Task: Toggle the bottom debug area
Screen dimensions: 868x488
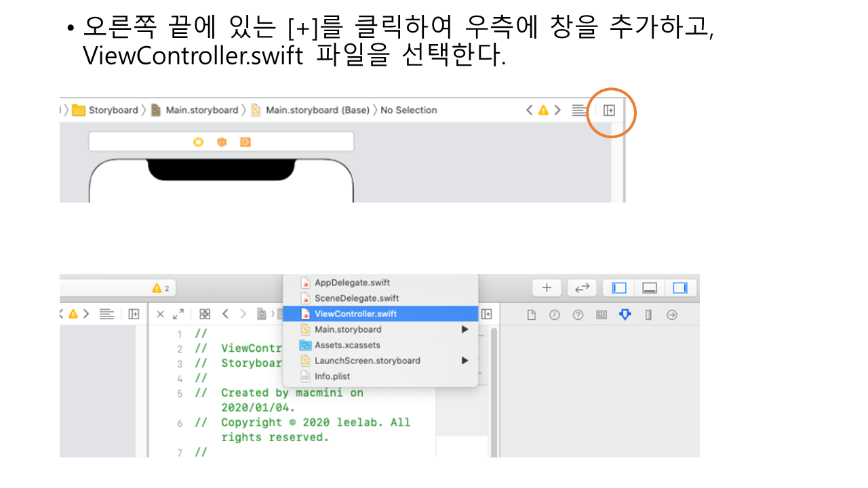Action: pyautogui.click(x=650, y=288)
